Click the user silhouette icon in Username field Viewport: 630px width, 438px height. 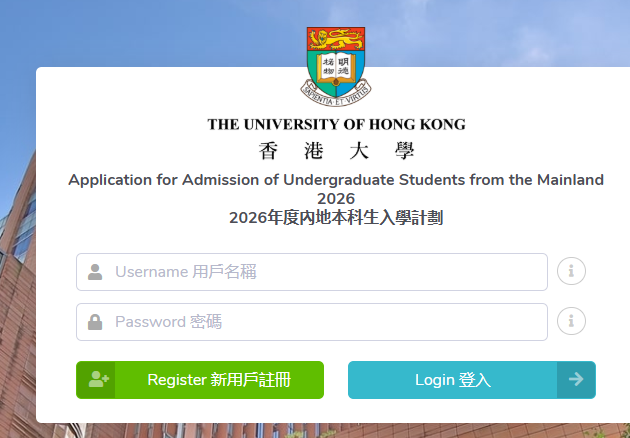[95, 272]
